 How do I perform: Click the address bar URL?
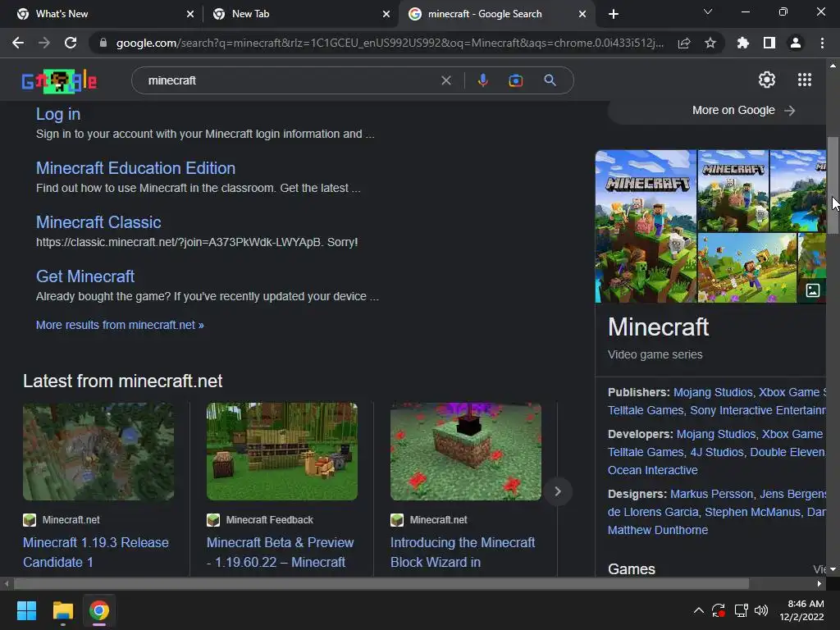pyautogui.click(x=390, y=43)
